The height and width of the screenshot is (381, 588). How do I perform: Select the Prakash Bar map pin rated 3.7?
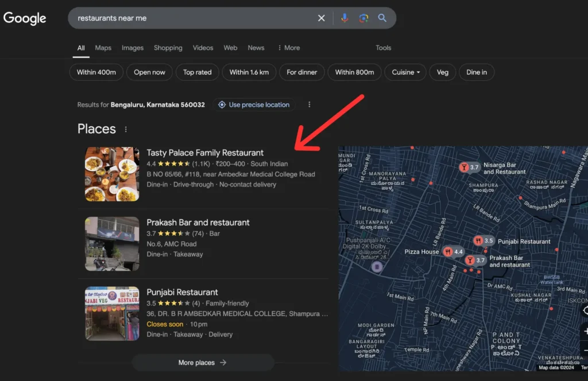coord(475,260)
